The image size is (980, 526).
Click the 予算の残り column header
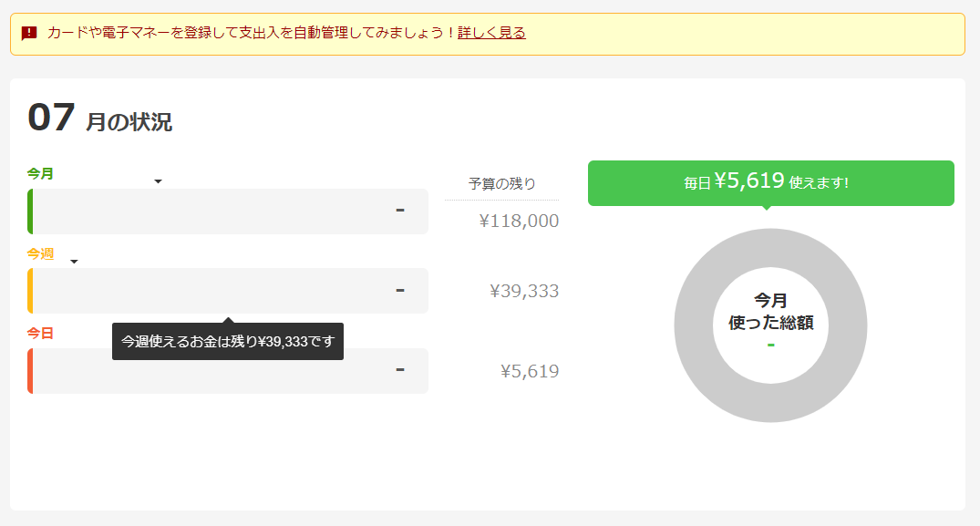click(502, 184)
